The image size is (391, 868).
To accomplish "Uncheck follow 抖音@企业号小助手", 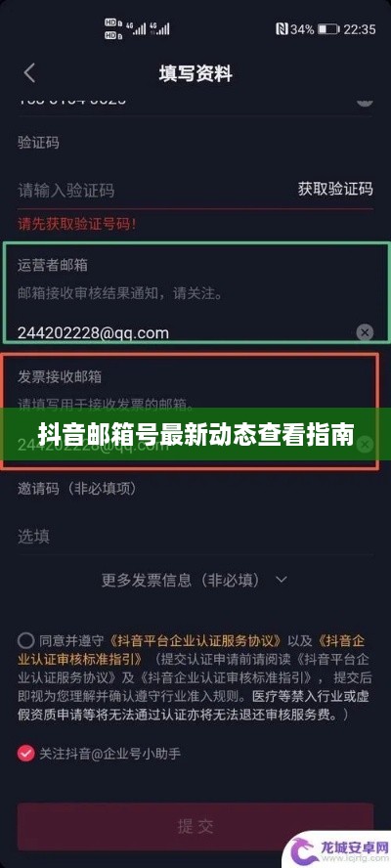I will (25, 754).
